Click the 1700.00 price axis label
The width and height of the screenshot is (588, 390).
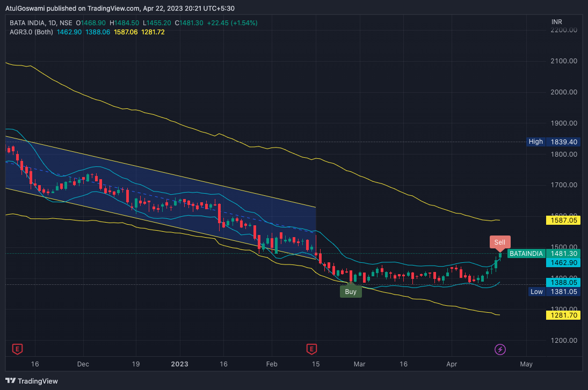pos(564,185)
